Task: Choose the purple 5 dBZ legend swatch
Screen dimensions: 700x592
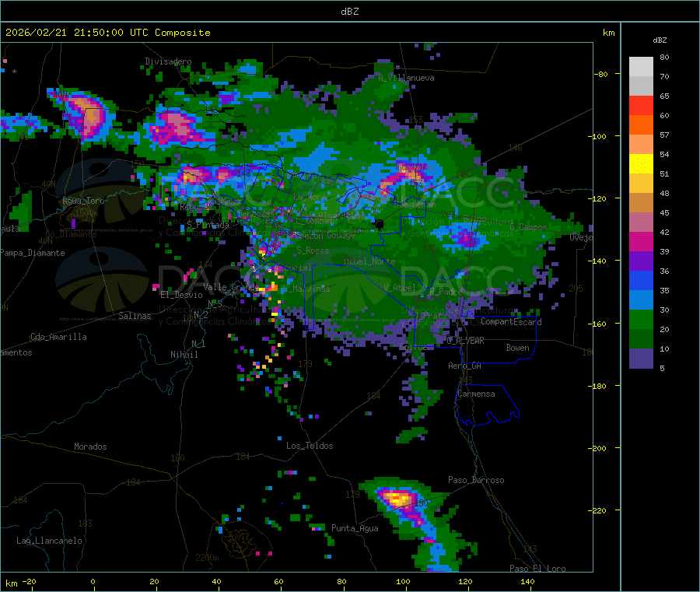Action: pos(641,358)
